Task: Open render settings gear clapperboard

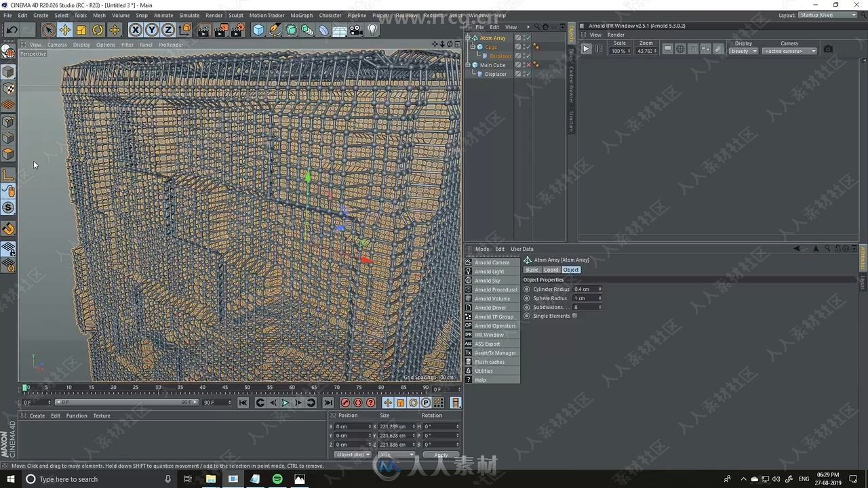Action: pyautogui.click(x=237, y=30)
